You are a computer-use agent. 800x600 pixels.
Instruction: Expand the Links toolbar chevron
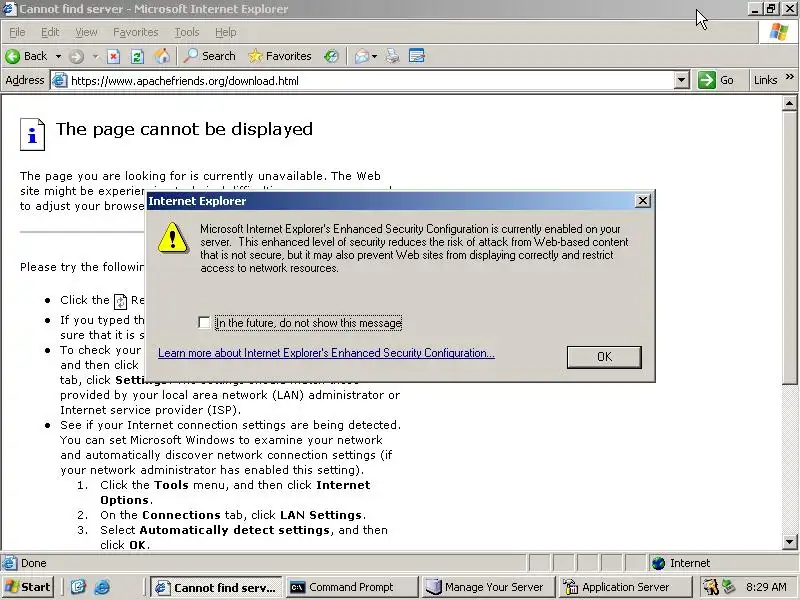(x=790, y=77)
